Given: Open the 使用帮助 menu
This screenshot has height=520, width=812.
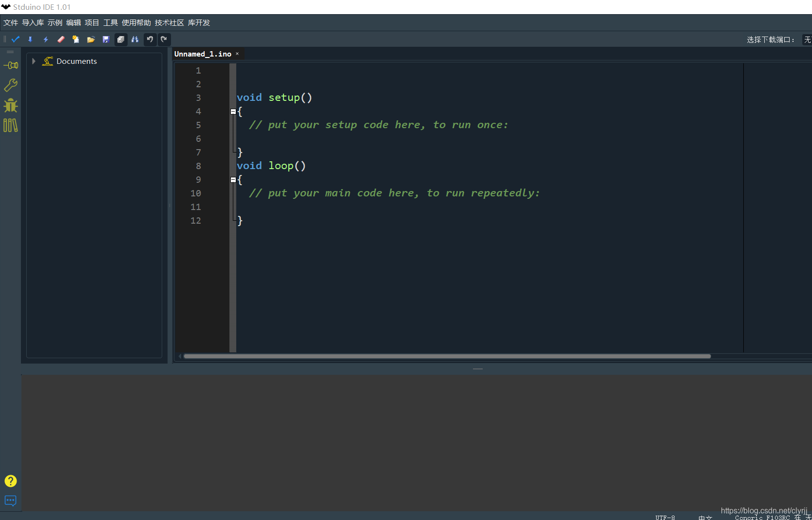Looking at the screenshot, I should click(x=136, y=23).
